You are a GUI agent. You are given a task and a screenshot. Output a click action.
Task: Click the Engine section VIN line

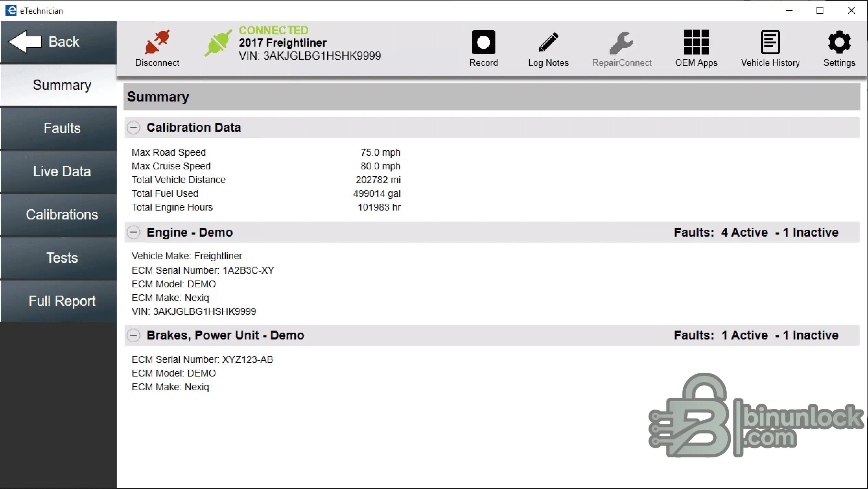click(194, 311)
